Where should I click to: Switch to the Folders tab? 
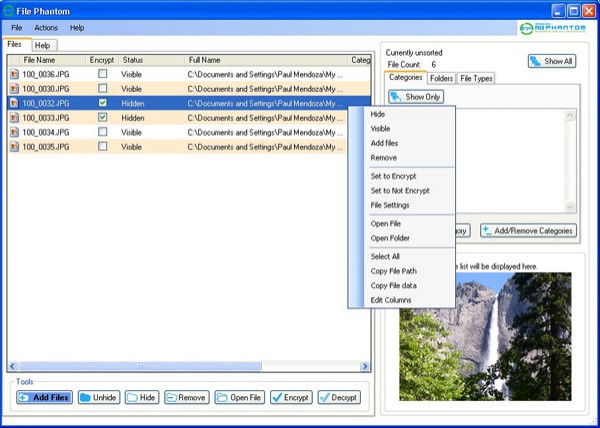point(441,78)
